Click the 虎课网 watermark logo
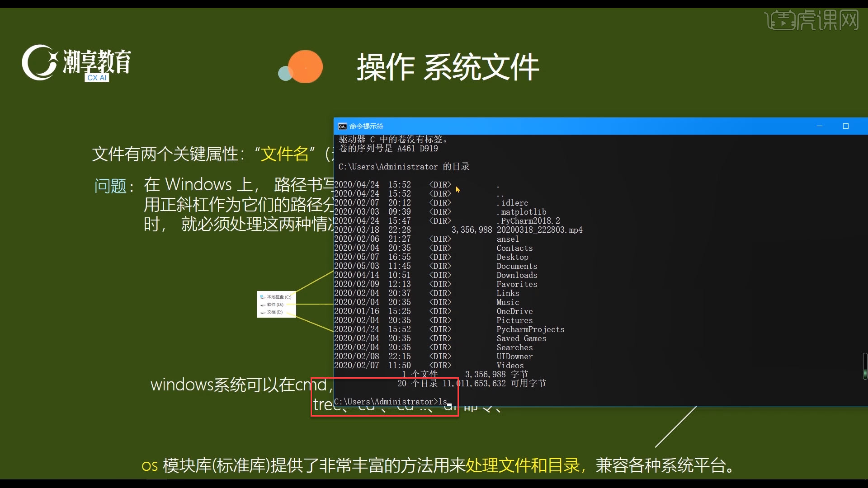Viewport: 868px width, 488px height. pos(812,20)
